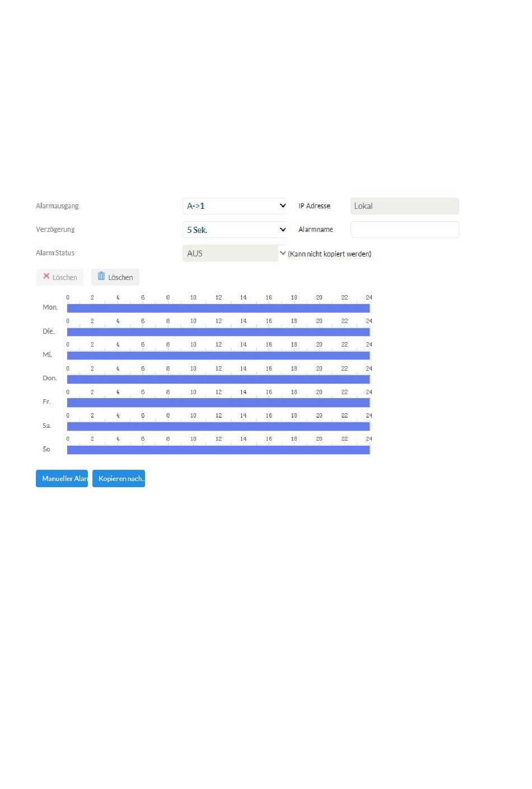
Task: Click the trash can Löschen button
Action: pyautogui.click(x=115, y=277)
